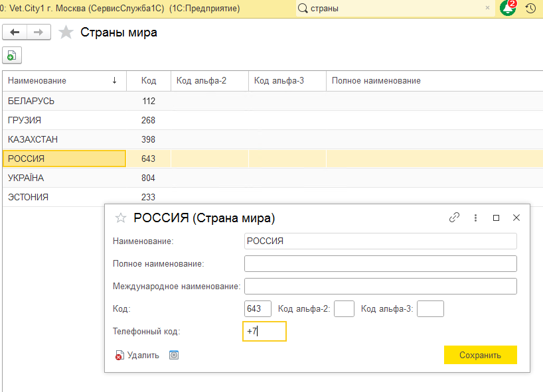Viewport: 543px width, 392px height.
Task: Click the Полное наименование column header
Action: click(x=376, y=81)
